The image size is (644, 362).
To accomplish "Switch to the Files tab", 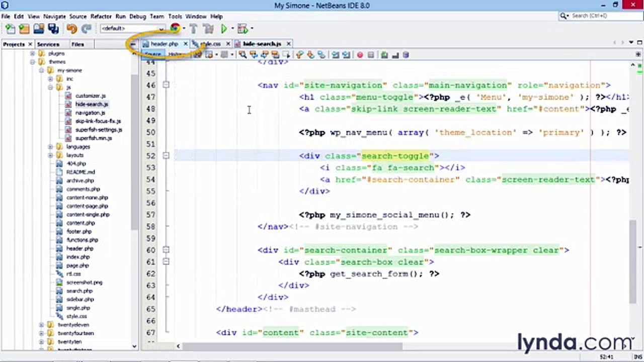I will [x=77, y=44].
